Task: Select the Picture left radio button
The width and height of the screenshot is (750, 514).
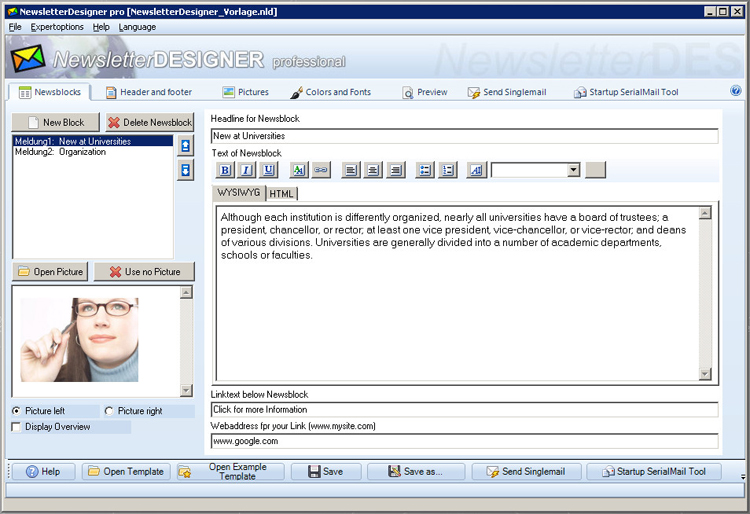Action: [x=17, y=411]
